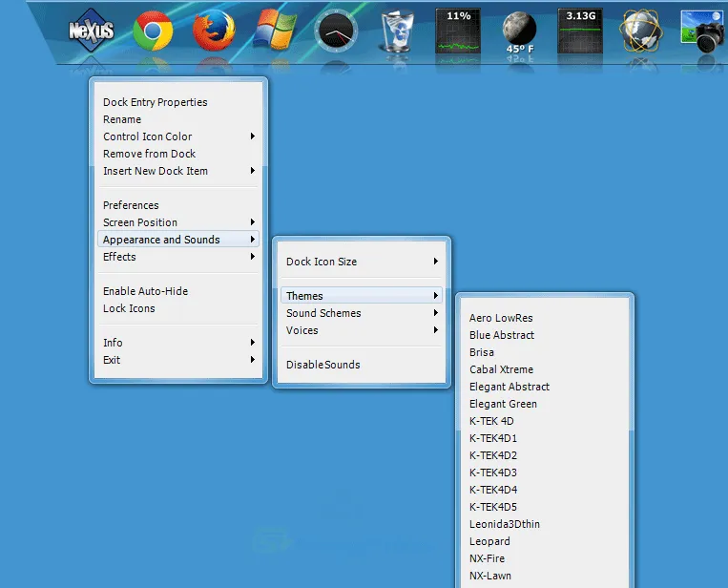This screenshot has height=588, width=728.
Task: Apply the Brisa theme
Action: click(545, 352)
